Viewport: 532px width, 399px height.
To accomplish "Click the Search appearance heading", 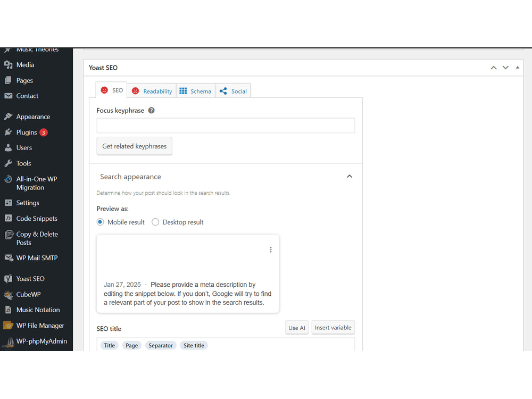I will (131, 177).
